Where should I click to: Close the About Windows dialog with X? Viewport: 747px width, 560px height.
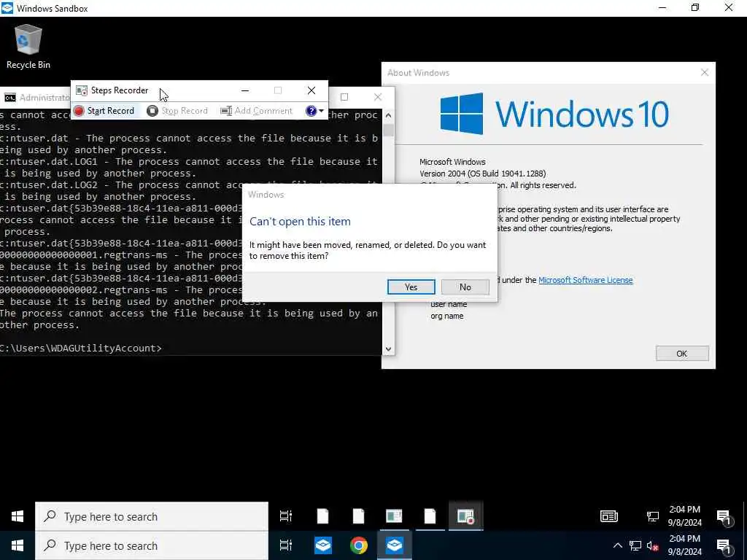705,72
